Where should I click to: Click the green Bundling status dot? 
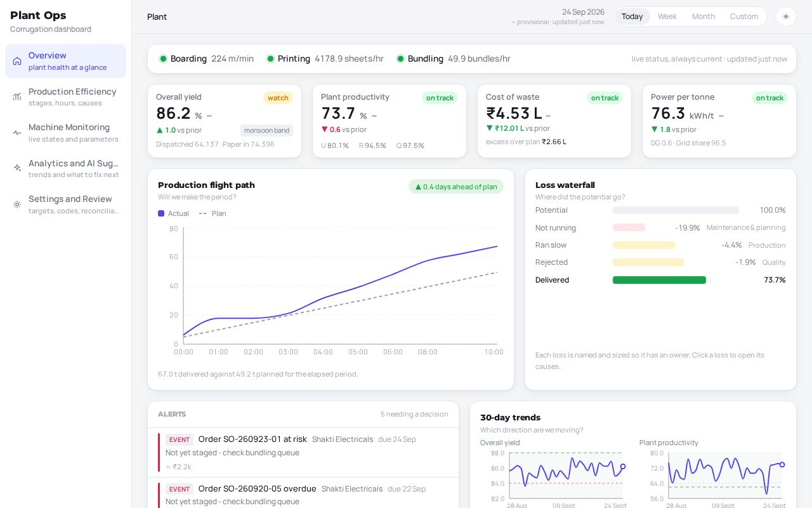(x=400, y=59)
